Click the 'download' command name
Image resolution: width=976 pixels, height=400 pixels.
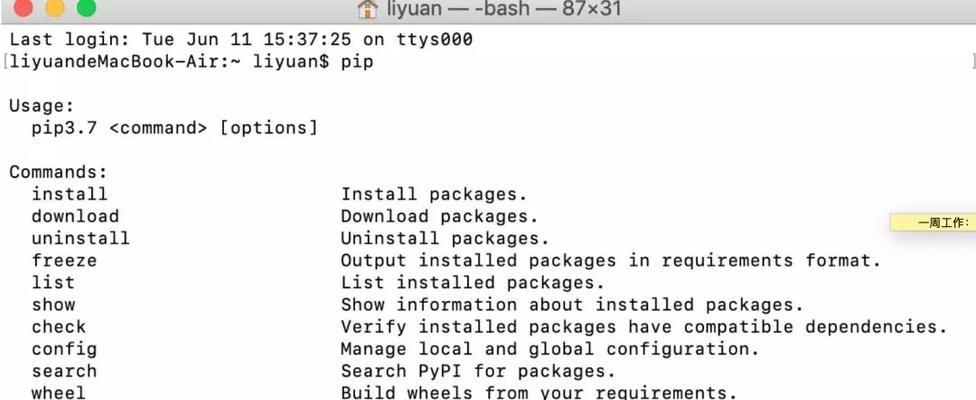click(x=75, y=216)
